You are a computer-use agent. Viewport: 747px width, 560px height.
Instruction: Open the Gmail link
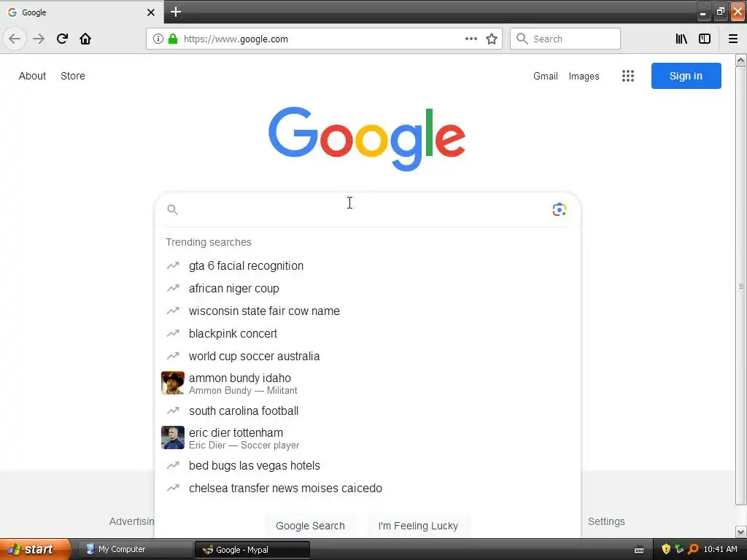546,76
